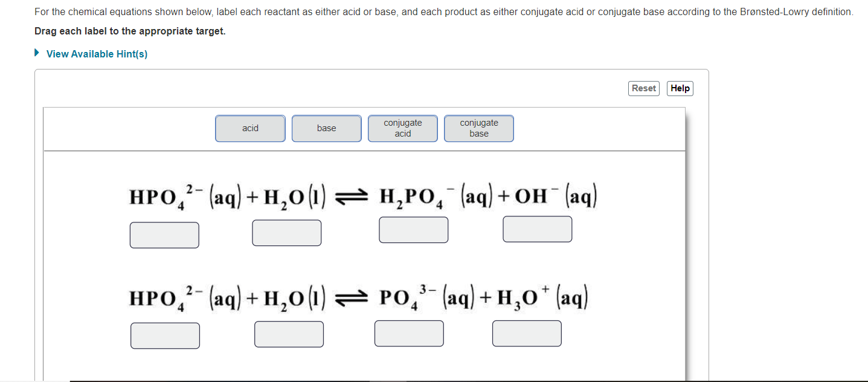Select the acid label chip
Screen dimensions: 868x382
pyautogui.click(x=250, y=128)
